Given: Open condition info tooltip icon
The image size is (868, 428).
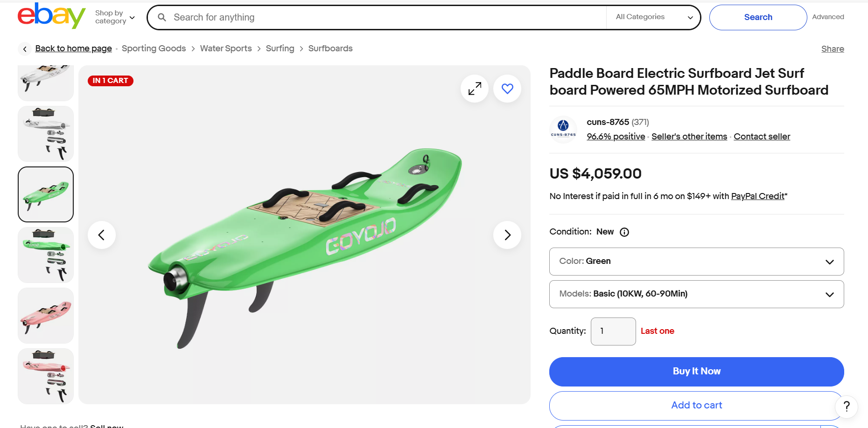Looking at the screenshot, I should click(x=624, y=232).
